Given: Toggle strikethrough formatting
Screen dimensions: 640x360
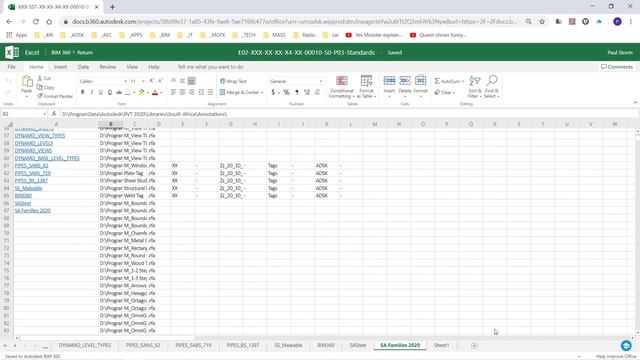Looking at the screenshot, I should click(119, 92).
